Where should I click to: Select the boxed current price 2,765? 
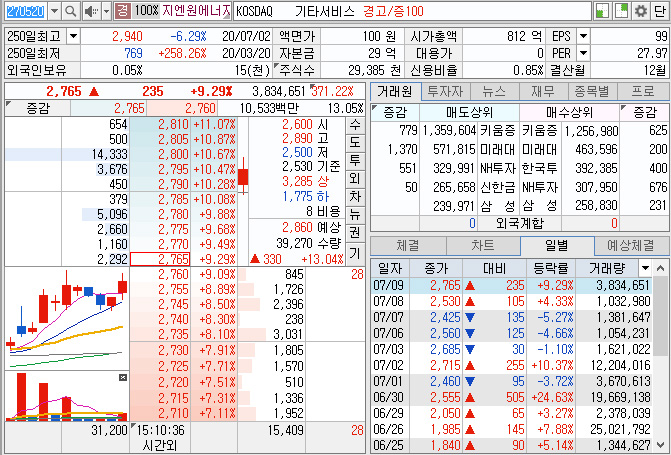(x=160, y=259)
